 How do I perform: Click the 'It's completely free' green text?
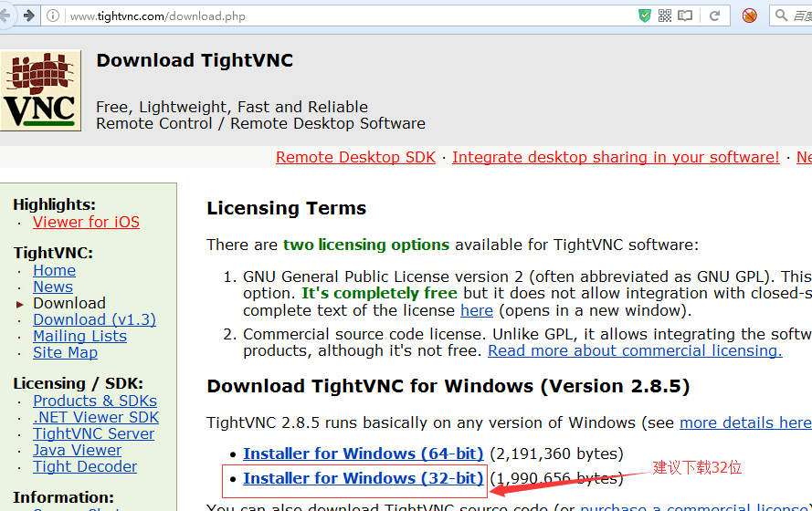point(380,293)
